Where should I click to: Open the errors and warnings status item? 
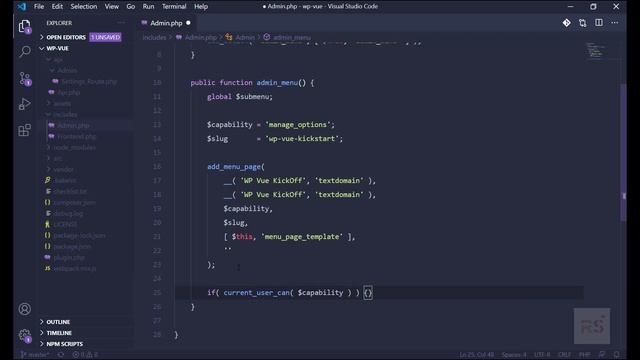pyautogui.click(x=85, y=355)
